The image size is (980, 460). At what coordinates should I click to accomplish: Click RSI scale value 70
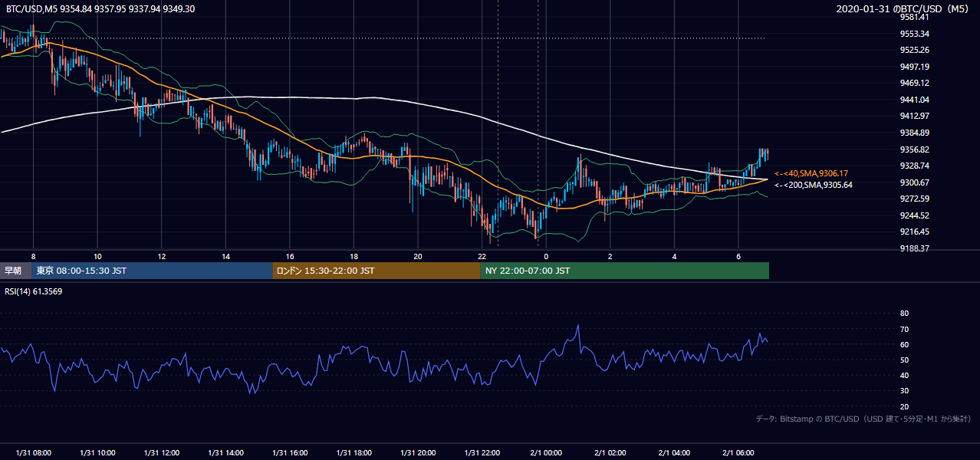pyautogui.click(x=904, y=329)
